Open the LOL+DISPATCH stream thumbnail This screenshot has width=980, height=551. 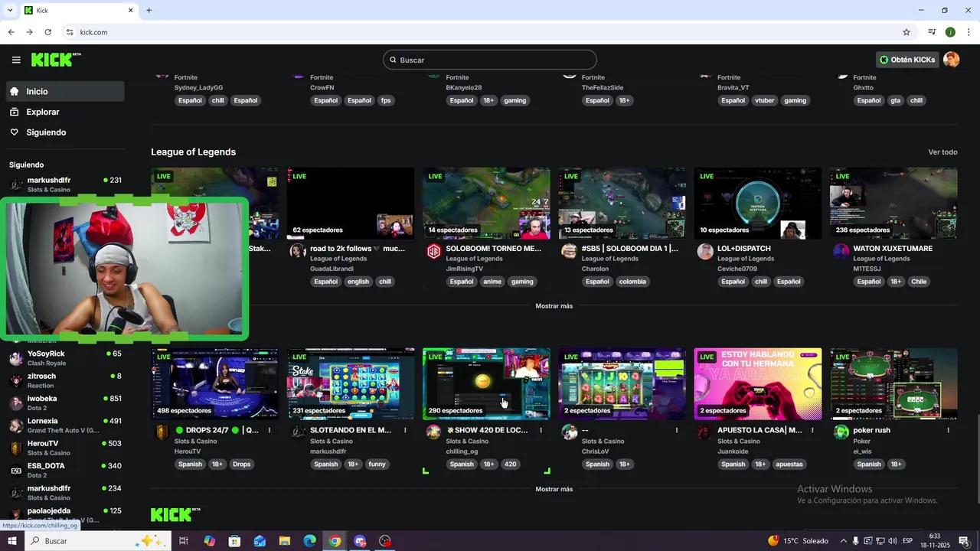tap(758, 203)
